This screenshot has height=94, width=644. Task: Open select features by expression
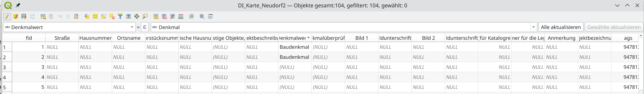click(87, 16)
